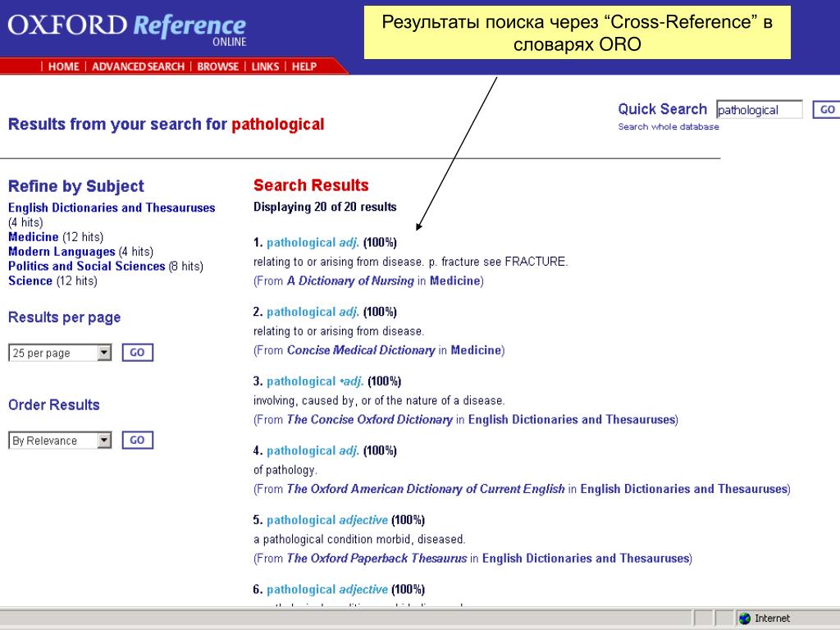
Task: Open result 1 pathological adj. entry
Action: click(x=313, y=243)
